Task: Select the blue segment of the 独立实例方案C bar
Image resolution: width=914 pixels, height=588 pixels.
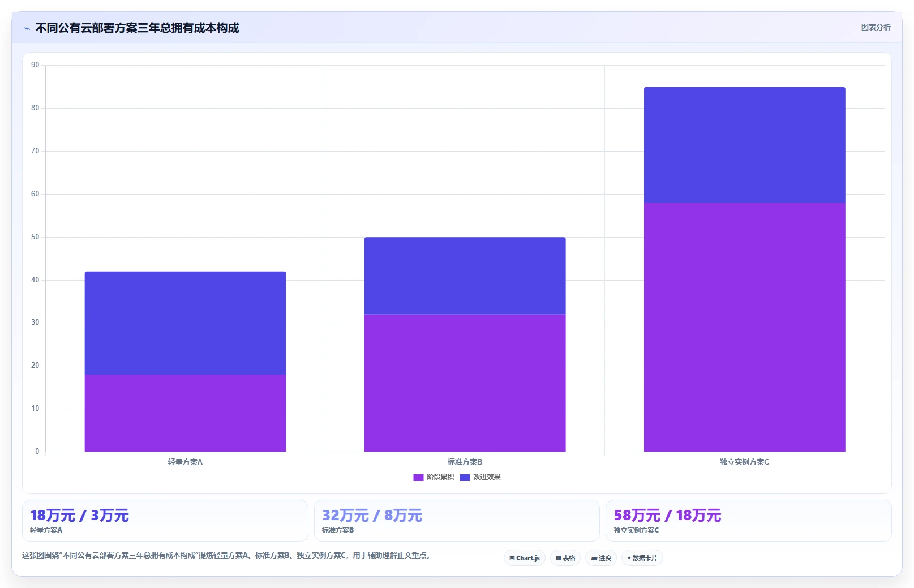Action: (744, 145)
